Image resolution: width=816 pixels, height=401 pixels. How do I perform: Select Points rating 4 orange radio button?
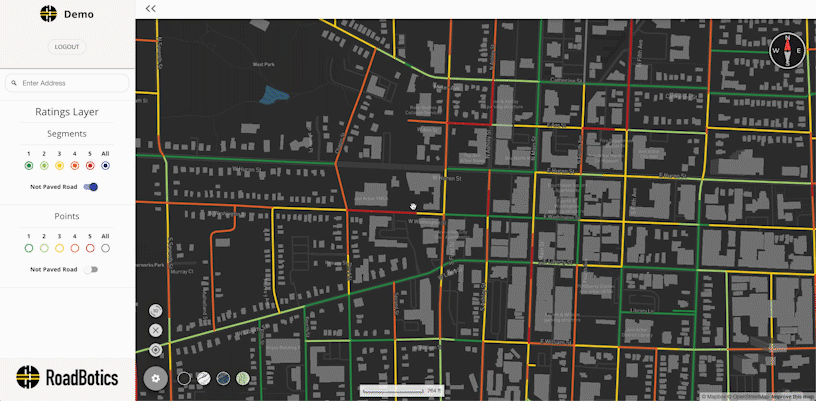click(x=75, y=248)
